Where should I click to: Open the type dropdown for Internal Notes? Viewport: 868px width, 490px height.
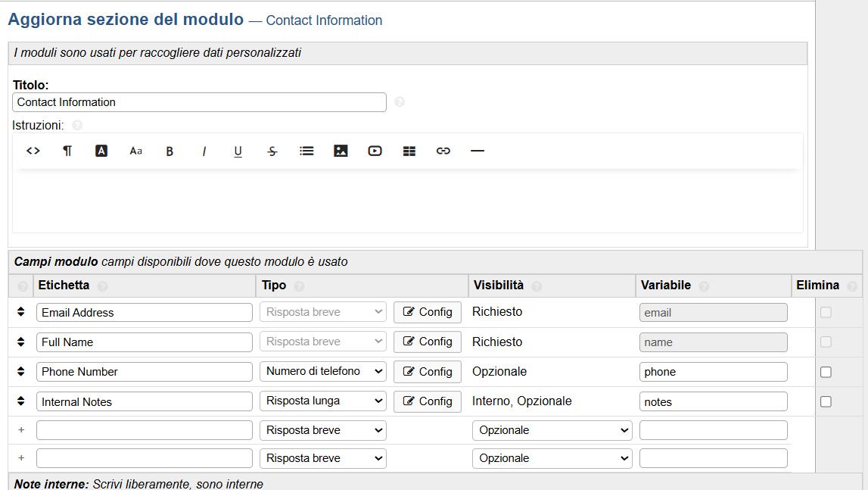point(322,401)
